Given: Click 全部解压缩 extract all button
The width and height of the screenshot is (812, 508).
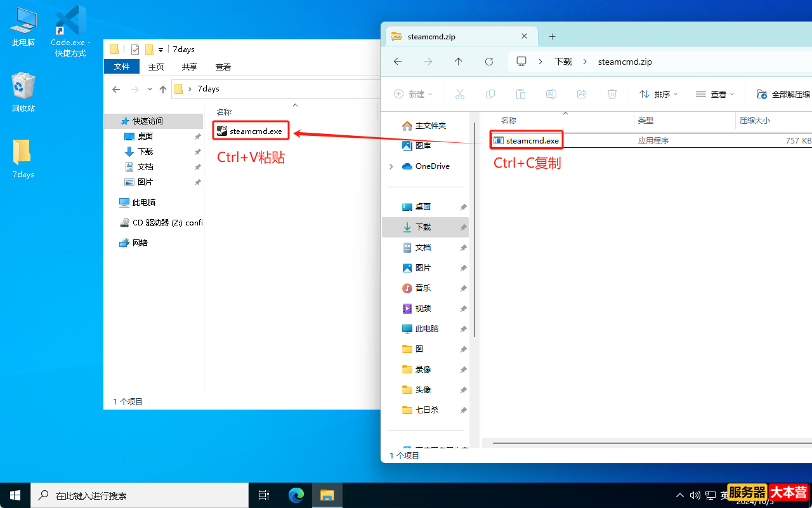Looking at the screenshot, I should pos(784,94).
